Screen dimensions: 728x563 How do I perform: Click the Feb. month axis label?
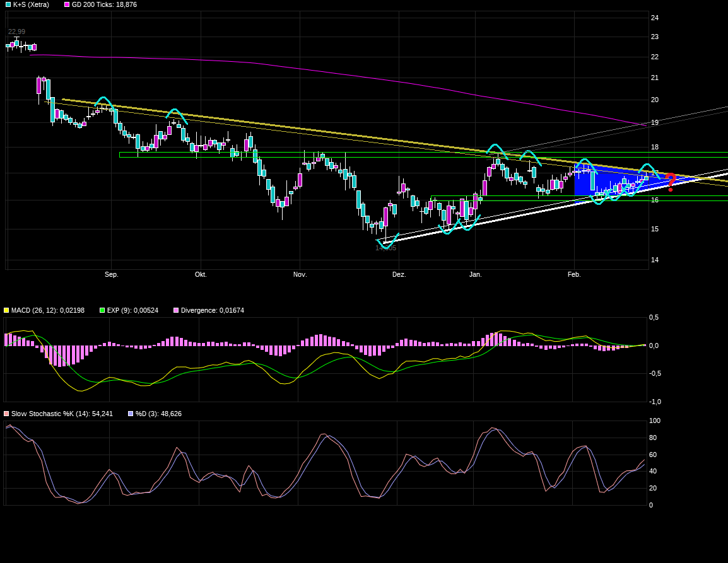tap(574, 274)
